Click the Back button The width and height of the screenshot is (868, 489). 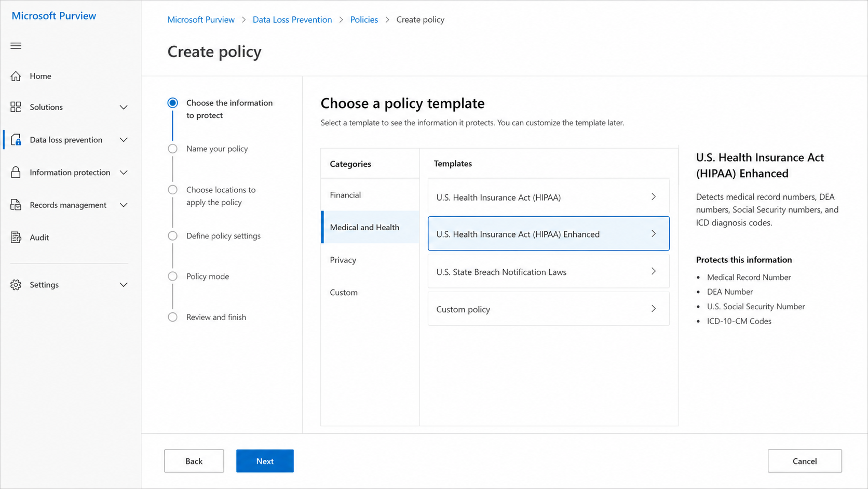[x=194, y=461]
